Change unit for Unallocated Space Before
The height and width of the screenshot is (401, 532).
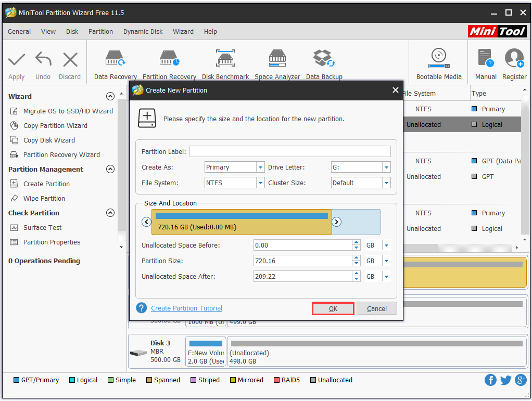click(386, 245)
